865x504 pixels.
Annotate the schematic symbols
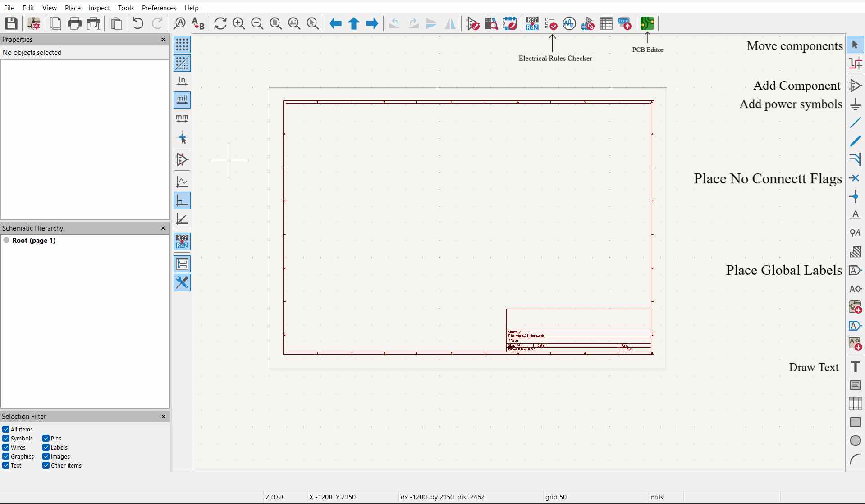[532, 23]
